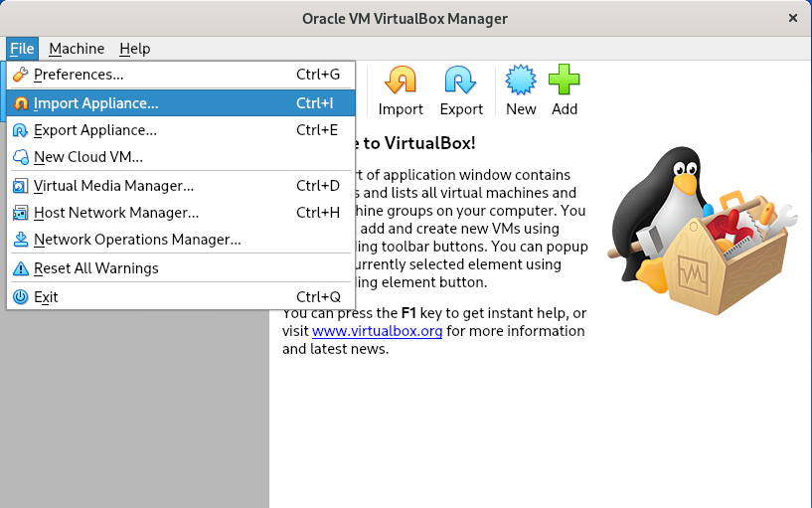Choose Reset All Warnings menu entry
This screenshot has height=508, width=812.
tap(181, 268)
